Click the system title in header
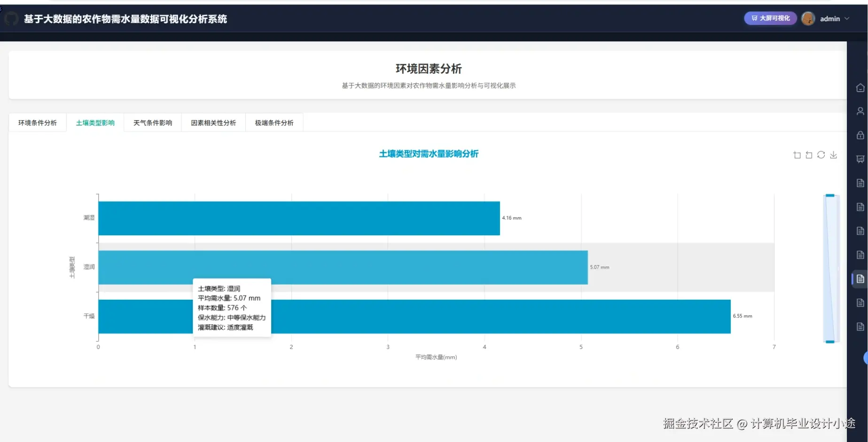Image resolution: width=868 pixels, height=442 pixels. [x=125, y=19]
